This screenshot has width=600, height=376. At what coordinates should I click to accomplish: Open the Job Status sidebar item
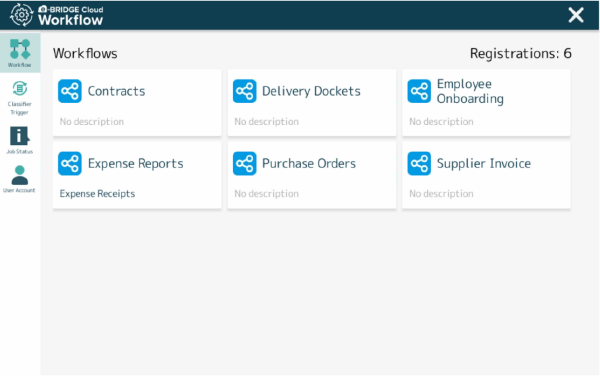coord(20,140)
